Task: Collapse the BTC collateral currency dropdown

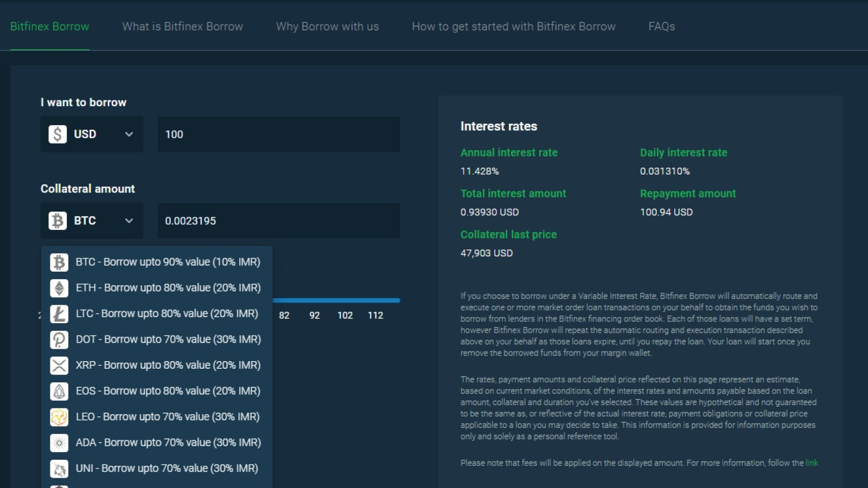Action: tap(92, 221)
